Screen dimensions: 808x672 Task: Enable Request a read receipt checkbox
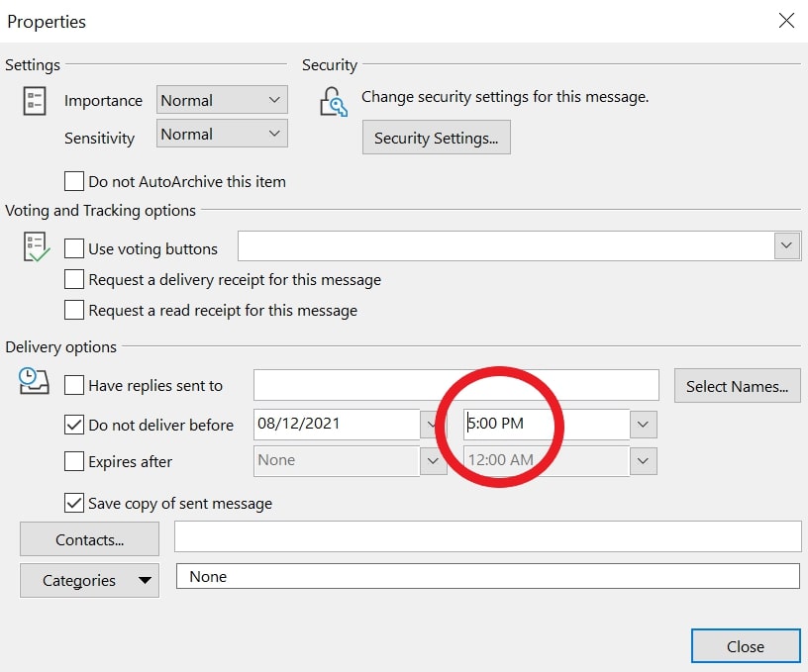coord(74,310)
